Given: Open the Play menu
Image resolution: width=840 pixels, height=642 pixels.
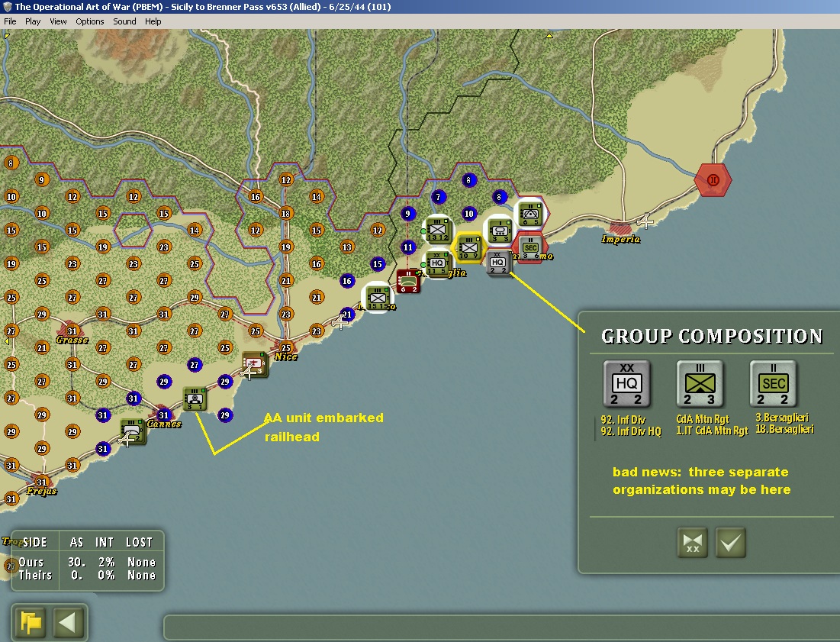Looking at the screenshot, I should pyautogui.click(x=33, y=21).
